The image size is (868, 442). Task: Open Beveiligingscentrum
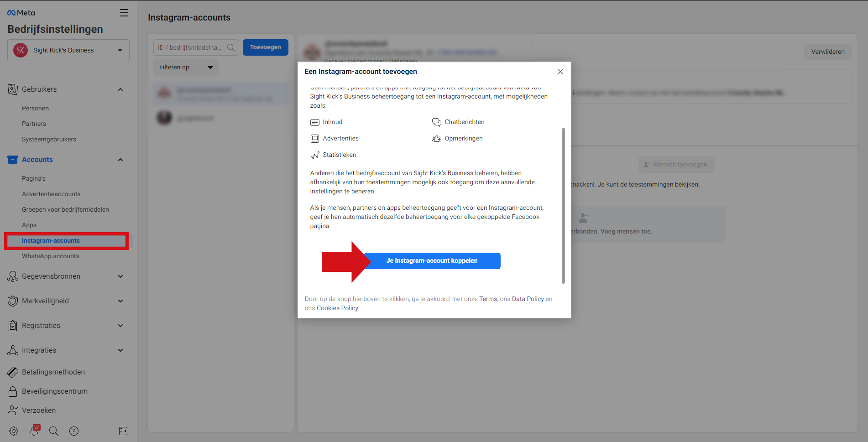pos(55,391)
